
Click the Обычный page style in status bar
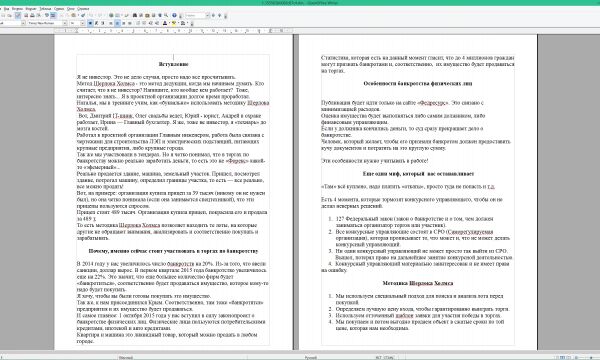(126, 357)
